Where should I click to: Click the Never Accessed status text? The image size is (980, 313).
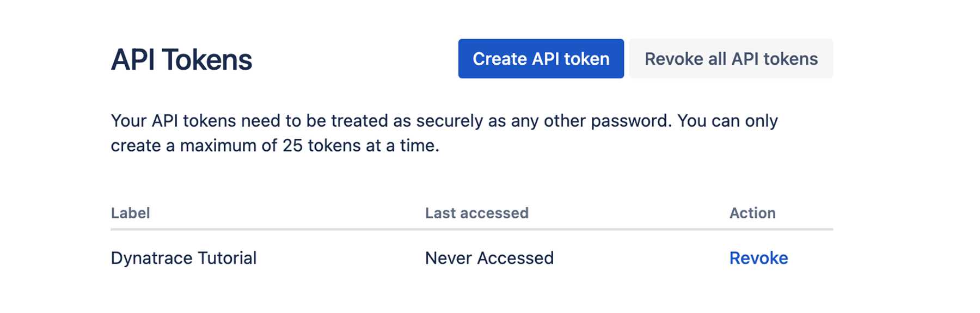[489, 258]
